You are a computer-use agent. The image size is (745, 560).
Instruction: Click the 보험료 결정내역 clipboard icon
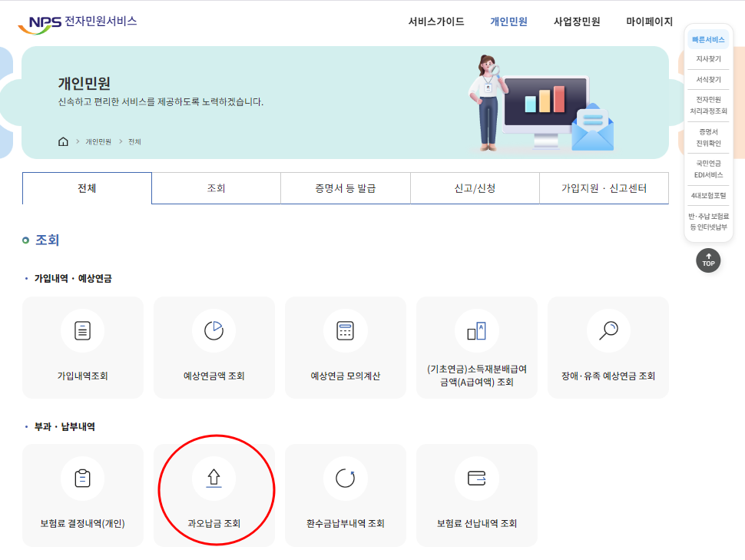(x=83, y=479)
